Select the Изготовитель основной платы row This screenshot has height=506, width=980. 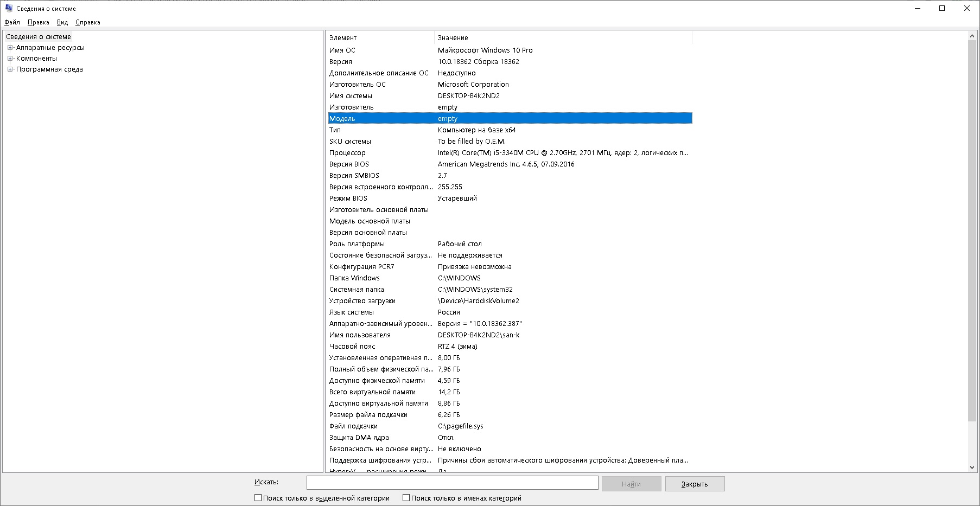[x=510, y=209]
